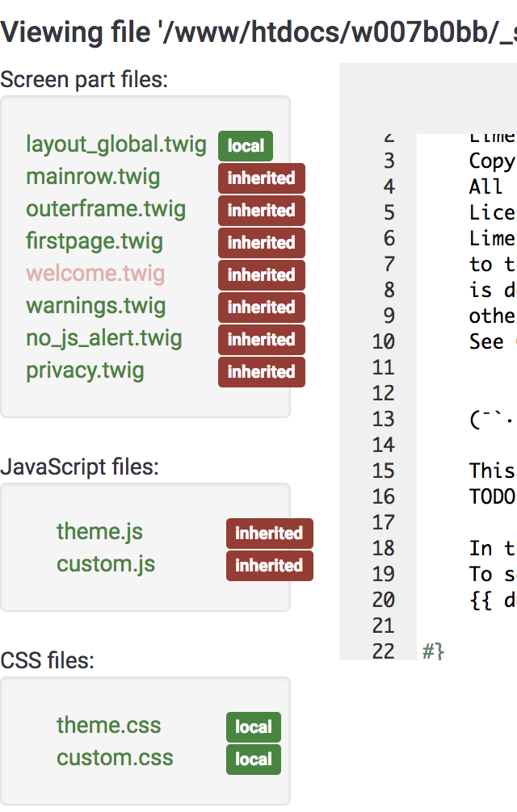This screenshot has height=812, width=517.
Task: Click inherited badge next to outerframe.twig
Action: (262, 210)
